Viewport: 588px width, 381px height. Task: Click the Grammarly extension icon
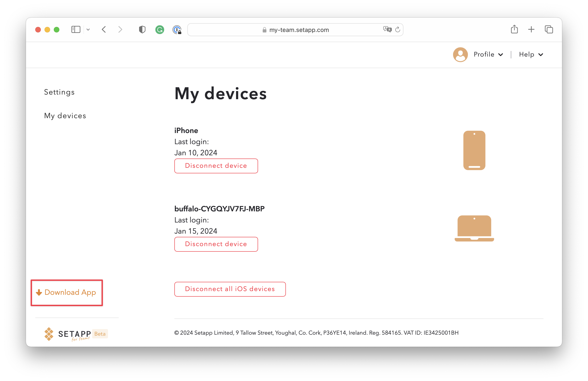[x=160, y=29]
